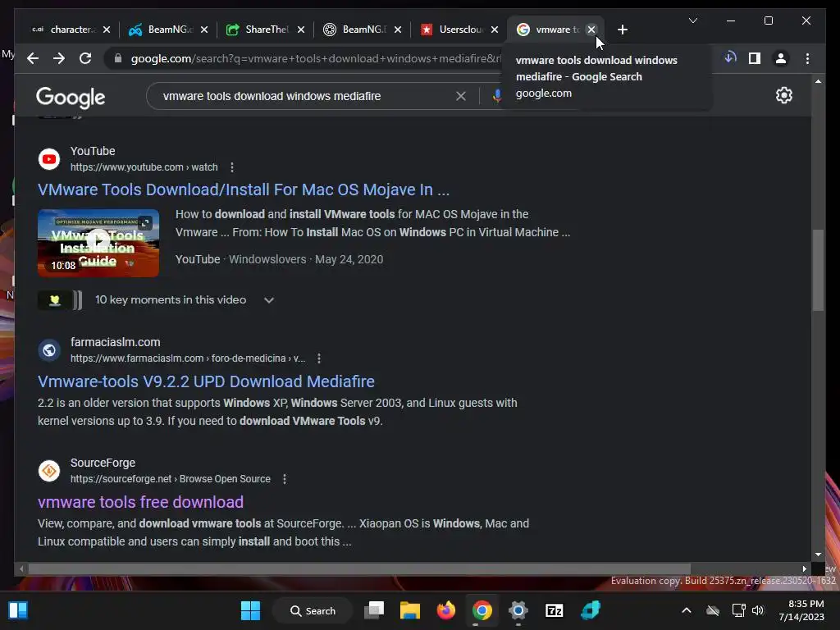The height and width of the screenshot is (630, 840).
Task: Close the vmware Google search tab
Action: (x=591, y=30)
